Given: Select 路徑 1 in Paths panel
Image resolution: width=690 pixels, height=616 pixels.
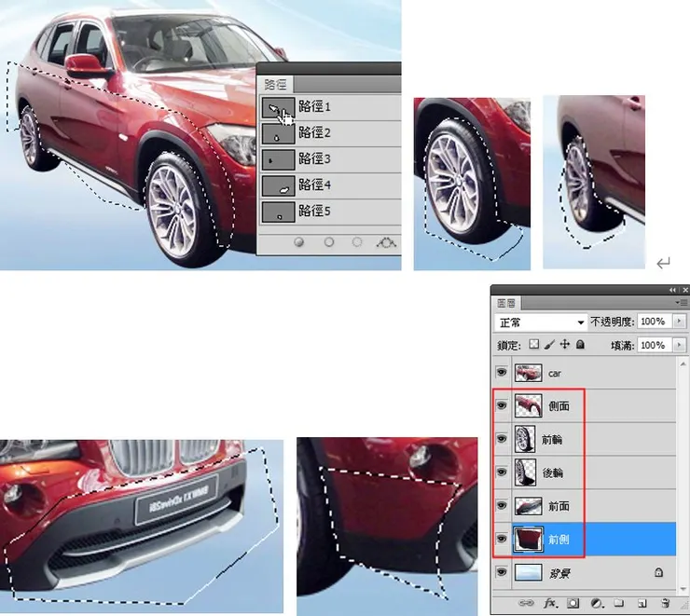Looking at the screenshot, I should tap(330, 107).
